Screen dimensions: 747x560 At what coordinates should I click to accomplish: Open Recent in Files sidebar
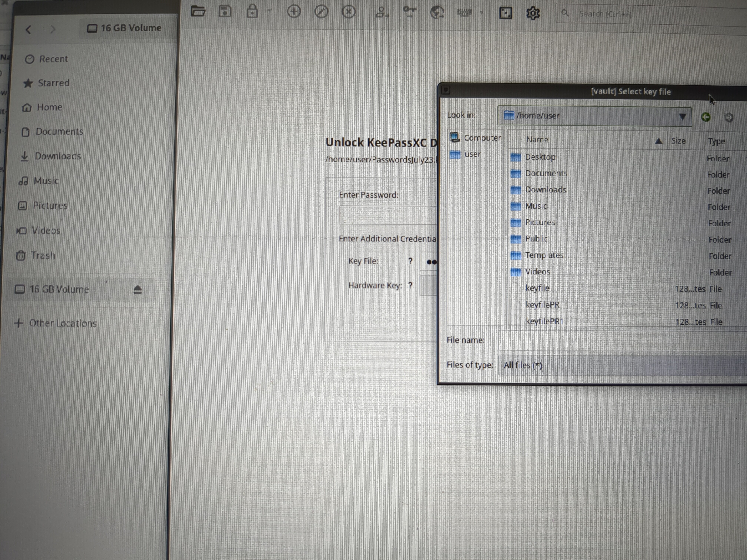click(x=47, y=59)
